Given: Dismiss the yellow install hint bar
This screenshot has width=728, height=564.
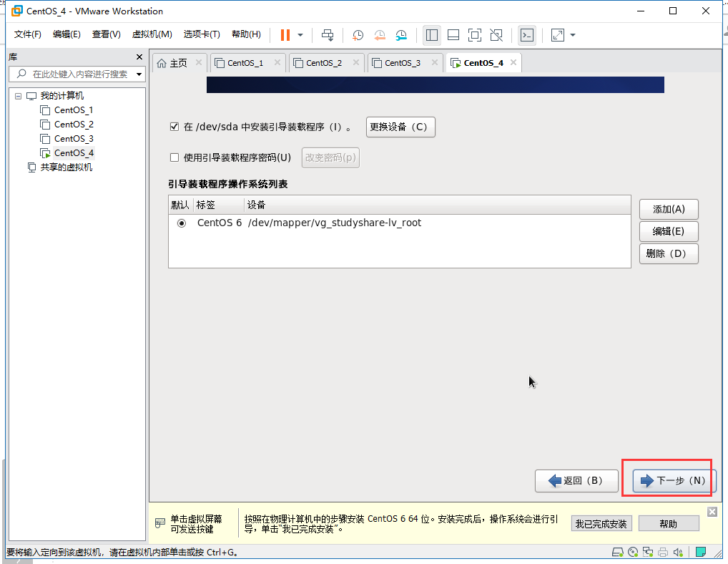Looking at the screenshot, I should (712, 512).
